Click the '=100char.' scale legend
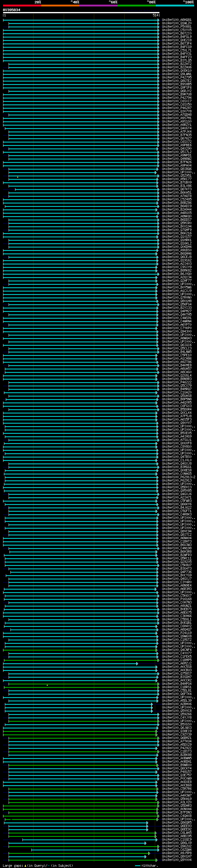This screenshot has height=868, width=197. click(150, 866)
